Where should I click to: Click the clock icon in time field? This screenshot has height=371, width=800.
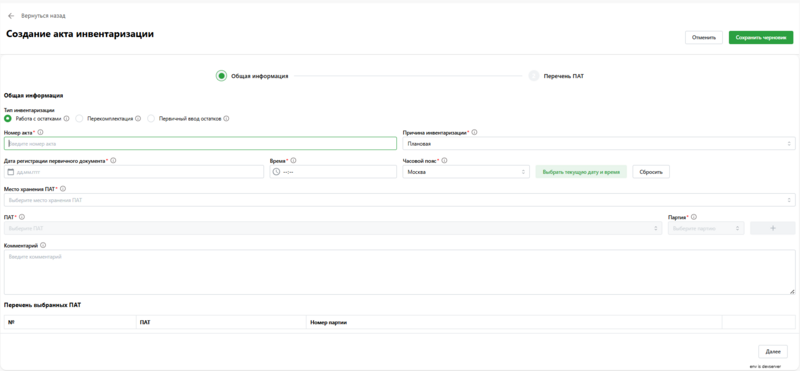(277, 172)
